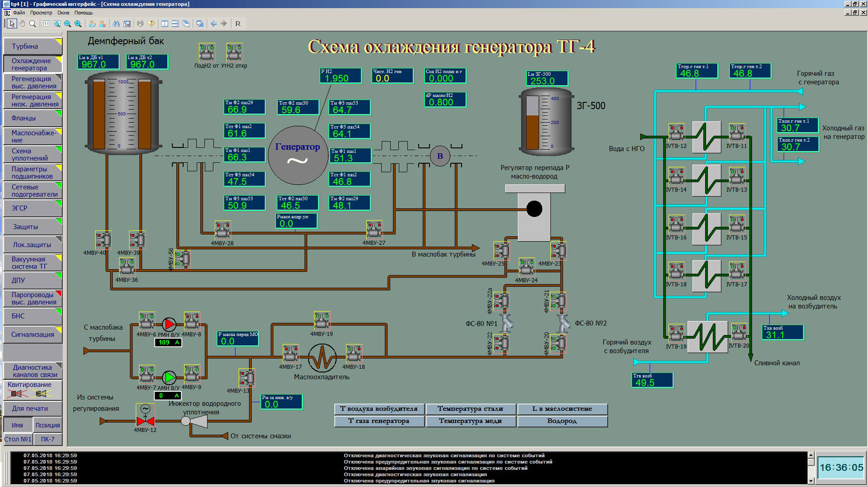The image size is (868, 487).
Task: Click the Маслоохладитель heat exchanger symbol
Action: pos(322,358)
